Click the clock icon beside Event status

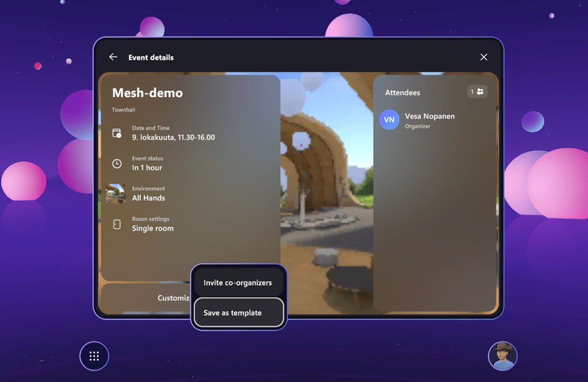117,163
